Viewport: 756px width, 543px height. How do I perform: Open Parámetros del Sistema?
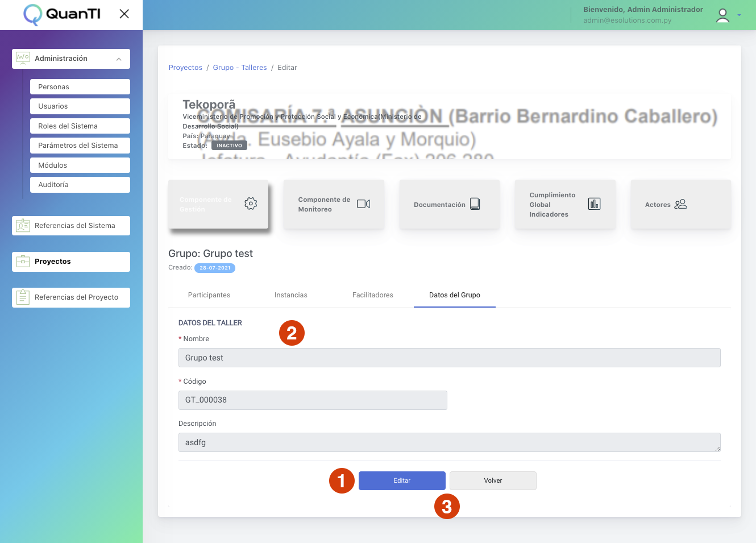pos(80,146)
